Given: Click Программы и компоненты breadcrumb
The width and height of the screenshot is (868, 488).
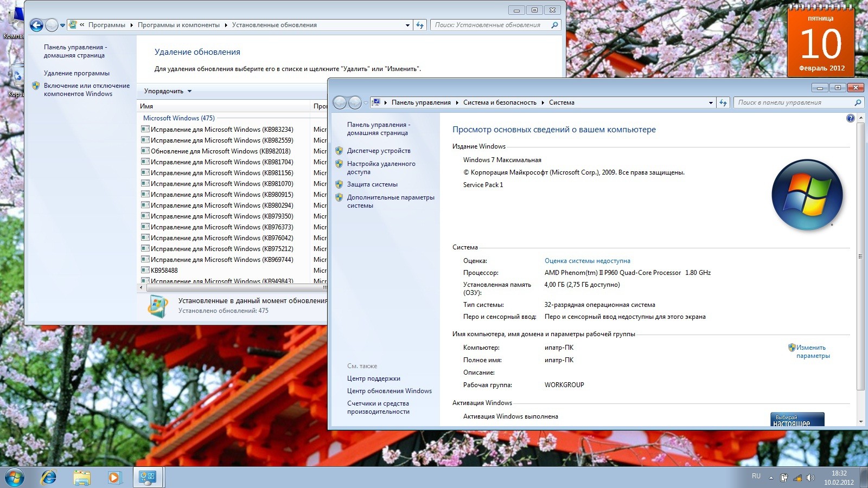Looking at the screenshot, I should [178, 25].
